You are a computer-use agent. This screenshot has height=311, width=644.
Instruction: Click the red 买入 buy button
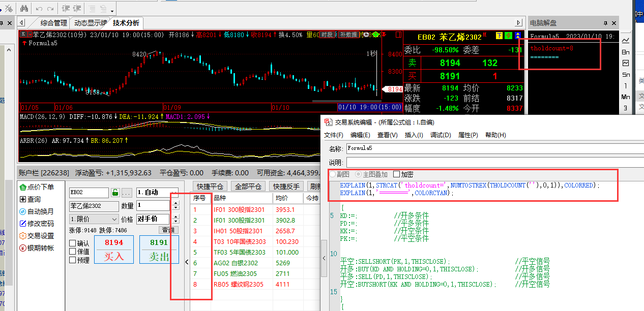[113, 250]
